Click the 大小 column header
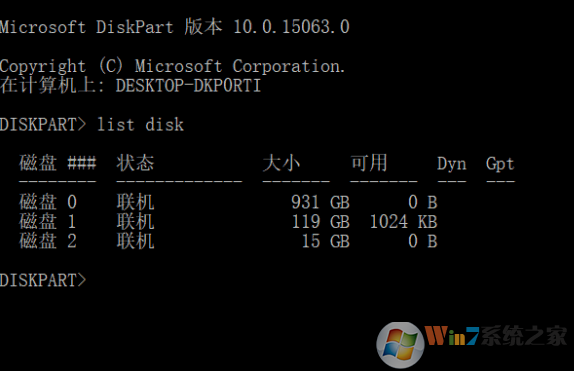The width and height of the screenshot is (574, 371). [281, 163]
